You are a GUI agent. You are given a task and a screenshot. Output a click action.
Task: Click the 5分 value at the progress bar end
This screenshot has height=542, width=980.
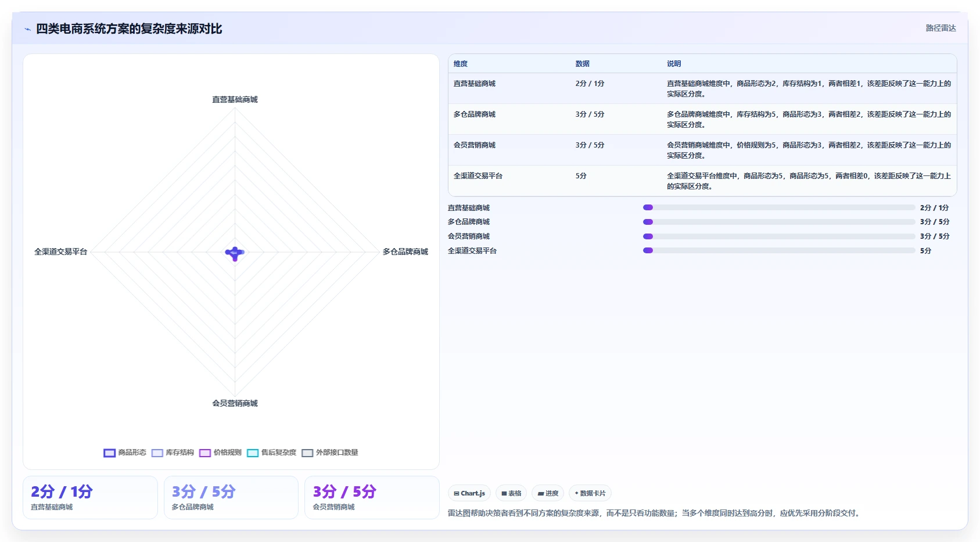[925, 251]
